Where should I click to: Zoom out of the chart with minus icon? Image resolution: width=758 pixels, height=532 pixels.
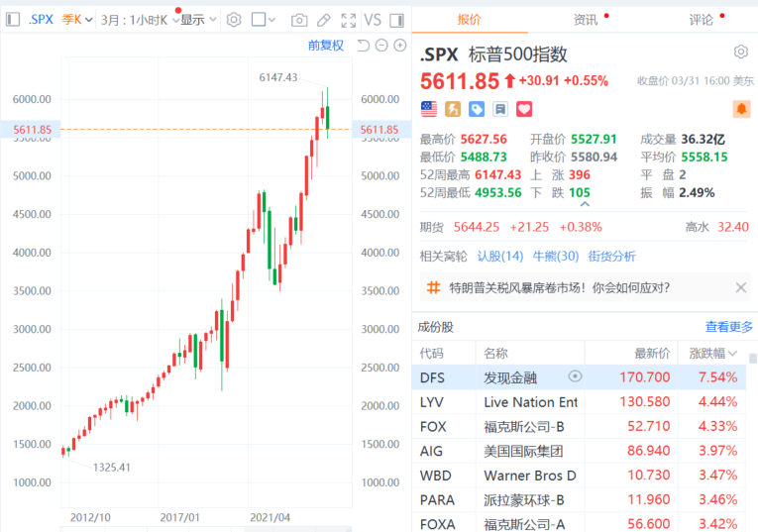pos(381,45)
